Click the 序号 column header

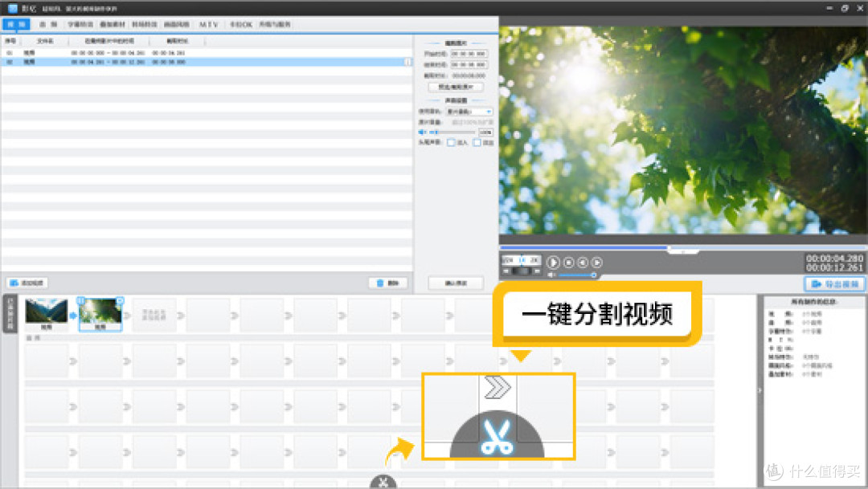10,41
